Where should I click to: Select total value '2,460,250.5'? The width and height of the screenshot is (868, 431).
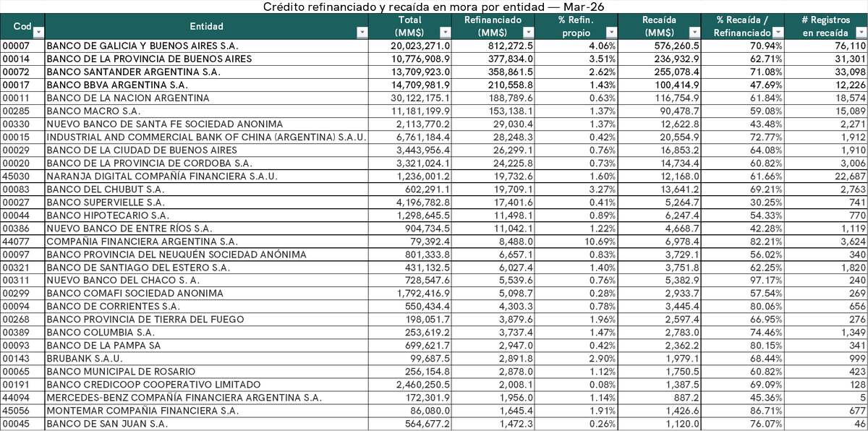[x=411, y=385]
